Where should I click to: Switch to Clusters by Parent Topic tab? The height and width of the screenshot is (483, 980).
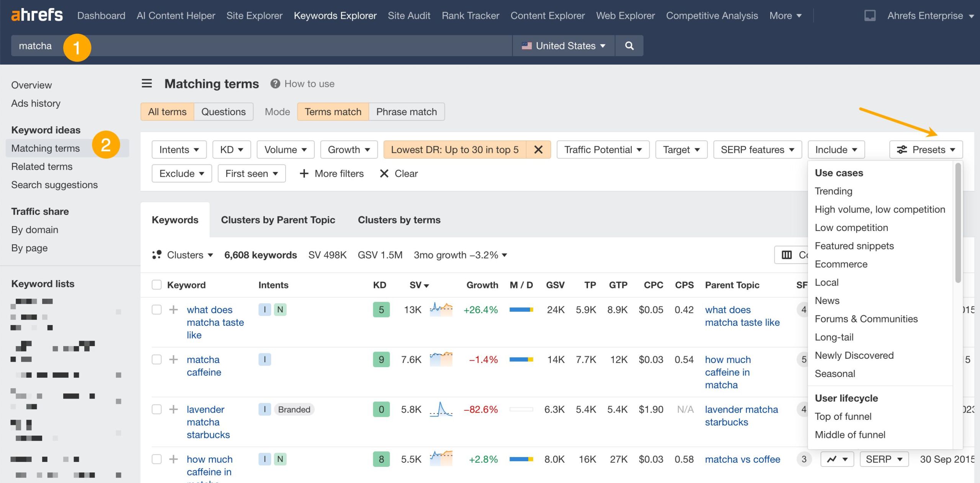(x=278, y=219)
